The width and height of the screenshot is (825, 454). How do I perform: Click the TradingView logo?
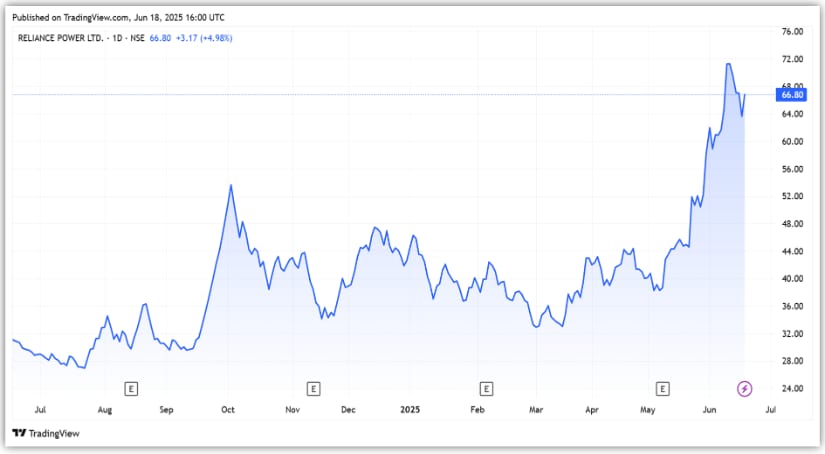click(x=46, y=433)
